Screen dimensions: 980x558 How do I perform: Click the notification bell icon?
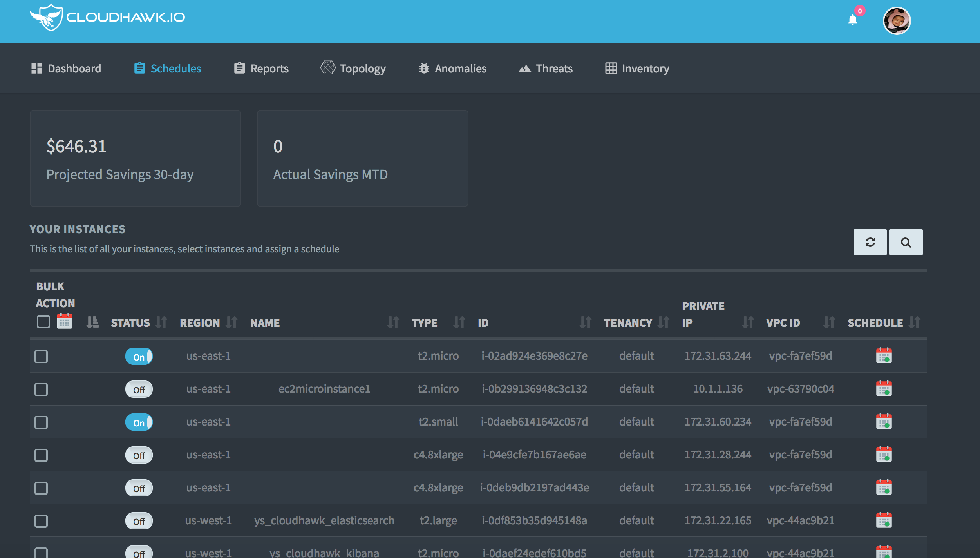pos(853,20)
